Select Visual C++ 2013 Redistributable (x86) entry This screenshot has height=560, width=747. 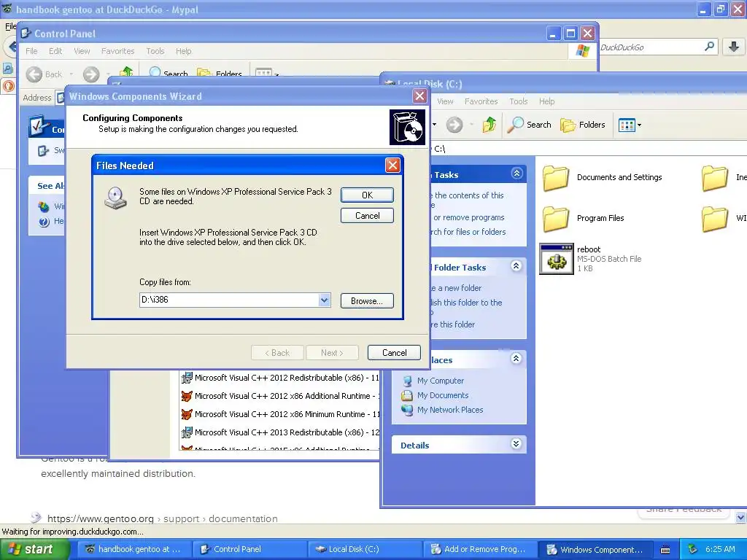pos(280,432)
